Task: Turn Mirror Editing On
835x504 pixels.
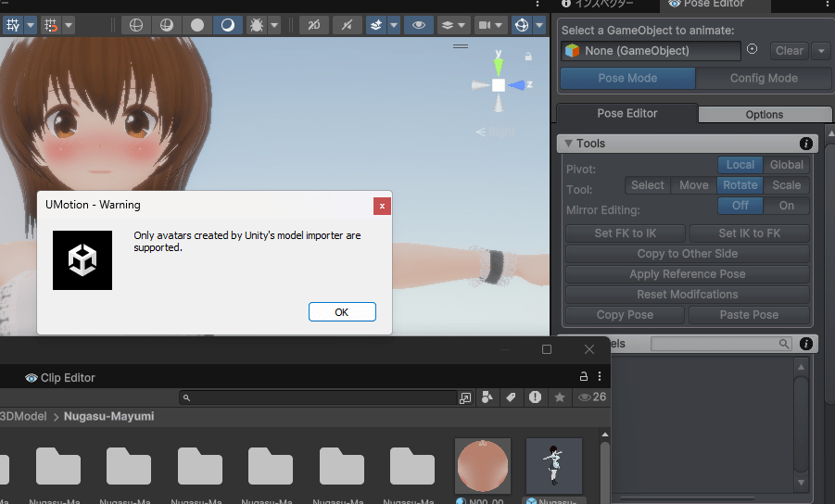Action: [x=787, y=206]
